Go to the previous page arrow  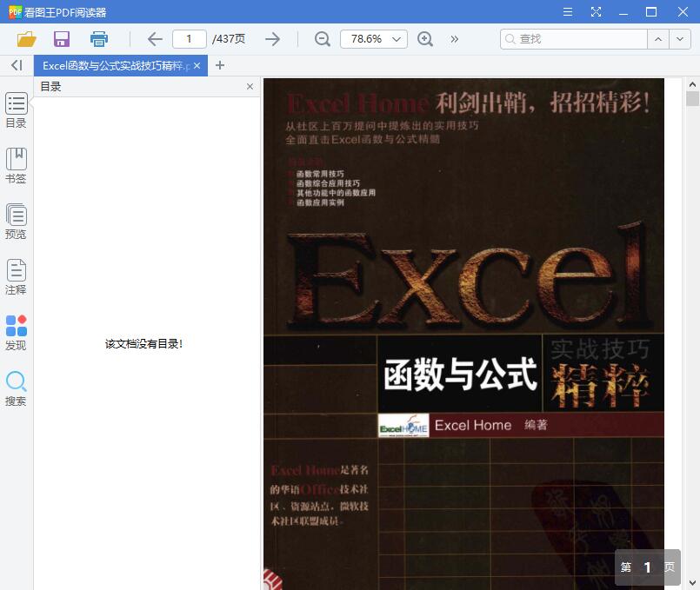[155, 39]
